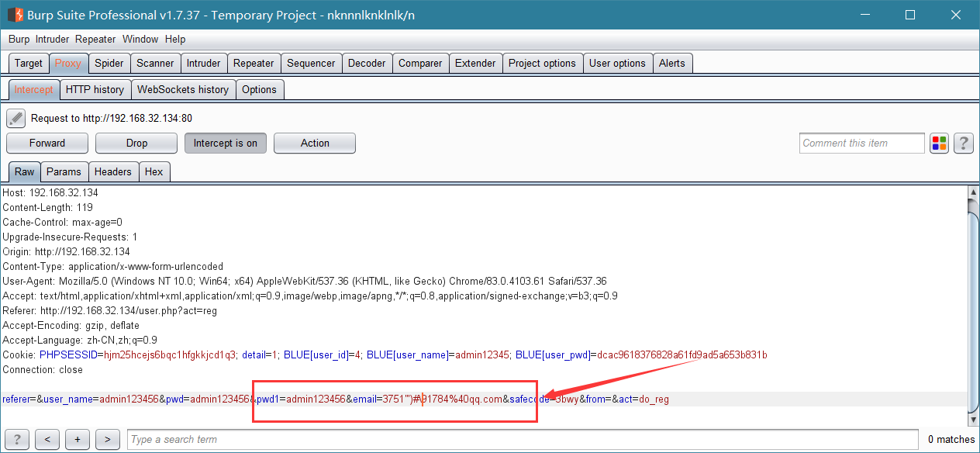980x453 pixels.
Task: Open the Repeater menu
Action: click(x=95, y=39)
